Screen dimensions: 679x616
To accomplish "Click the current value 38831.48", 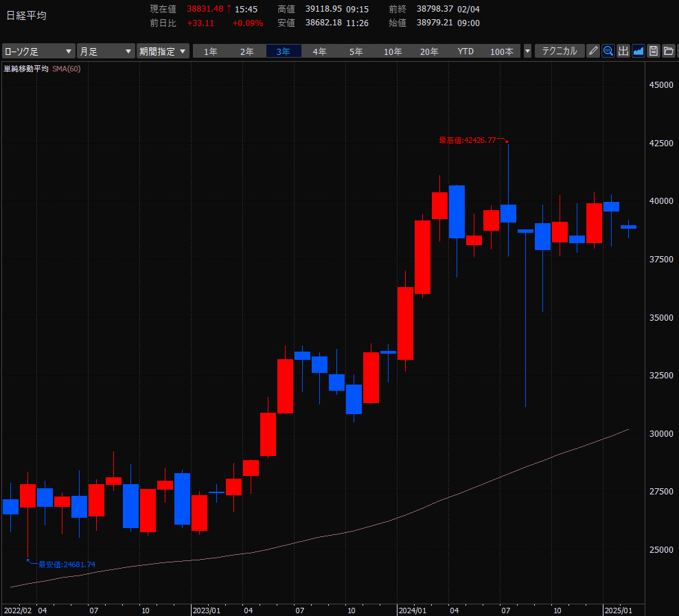I will 205,9.
